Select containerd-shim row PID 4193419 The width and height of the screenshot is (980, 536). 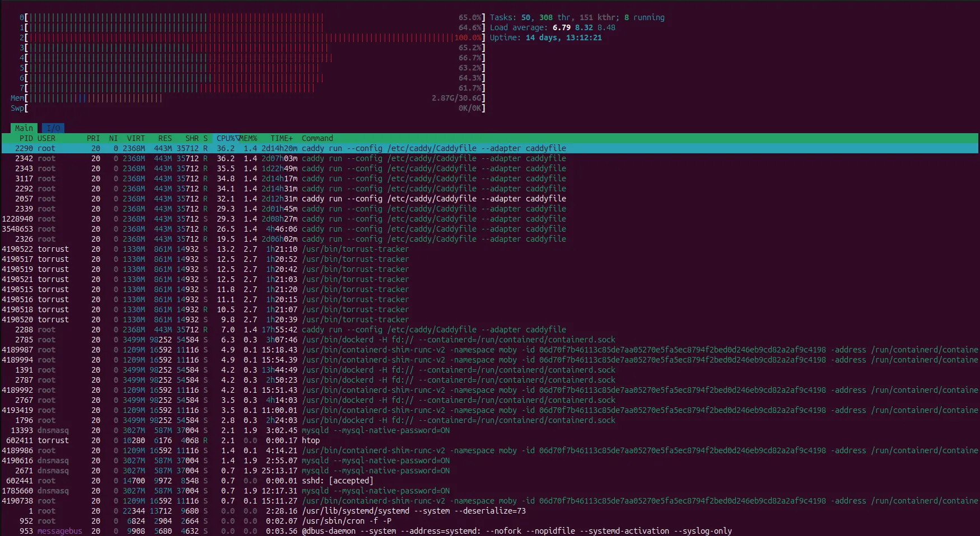pyautogui.click(x=490, y=410)
